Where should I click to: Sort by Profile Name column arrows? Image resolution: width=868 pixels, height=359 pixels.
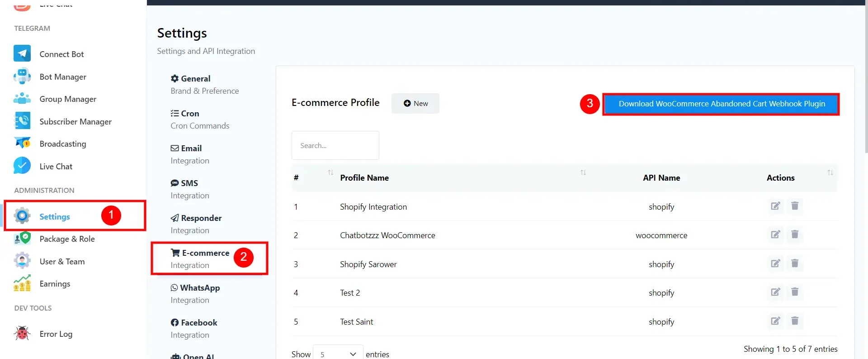click(x=583, y=172)
